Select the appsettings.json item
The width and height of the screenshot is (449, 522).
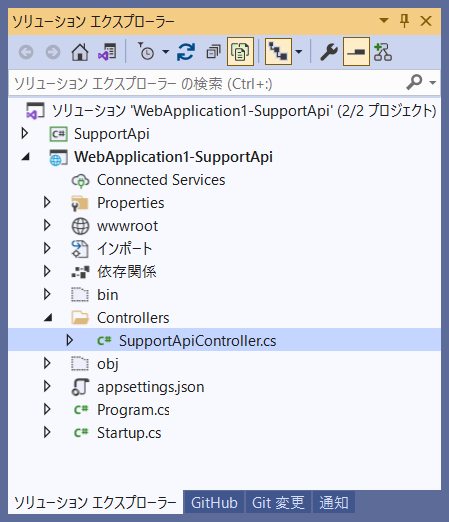(x=150, y=387)
